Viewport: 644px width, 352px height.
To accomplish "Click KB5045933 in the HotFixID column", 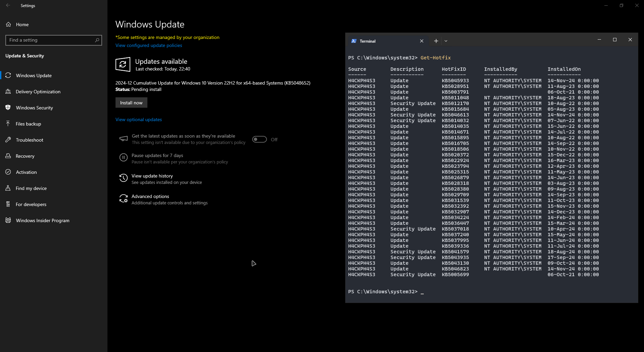I will tap(455, 81).
